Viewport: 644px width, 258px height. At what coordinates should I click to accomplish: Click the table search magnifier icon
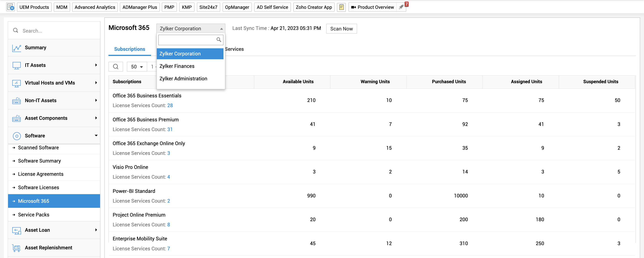pos(116,67)
